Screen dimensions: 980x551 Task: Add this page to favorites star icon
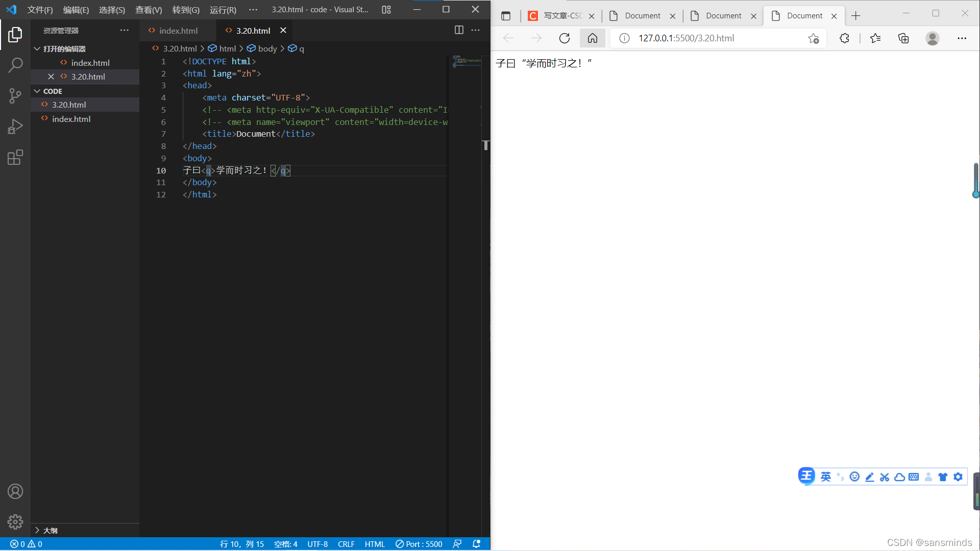point(814,38)
